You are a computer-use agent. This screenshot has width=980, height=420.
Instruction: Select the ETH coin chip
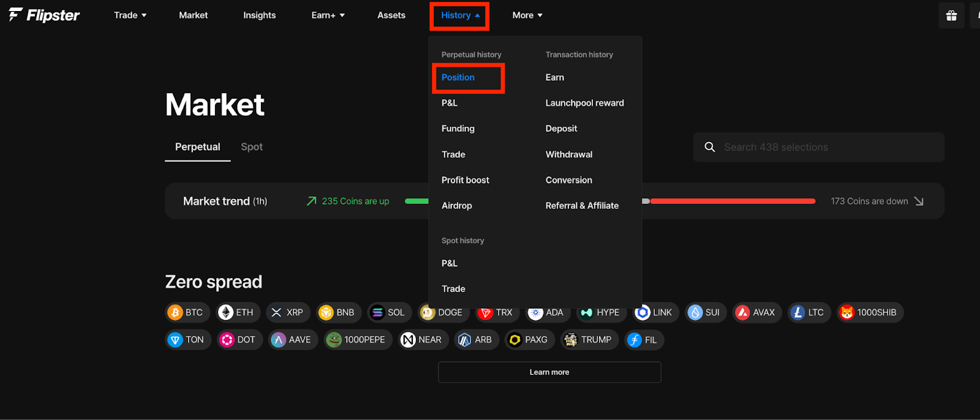coord(238,312)
